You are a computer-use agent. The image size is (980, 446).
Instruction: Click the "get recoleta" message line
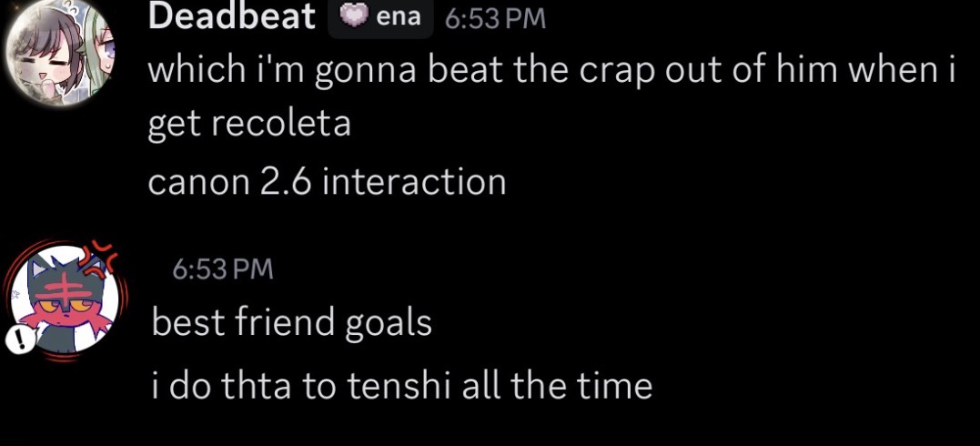coord(249,123)
